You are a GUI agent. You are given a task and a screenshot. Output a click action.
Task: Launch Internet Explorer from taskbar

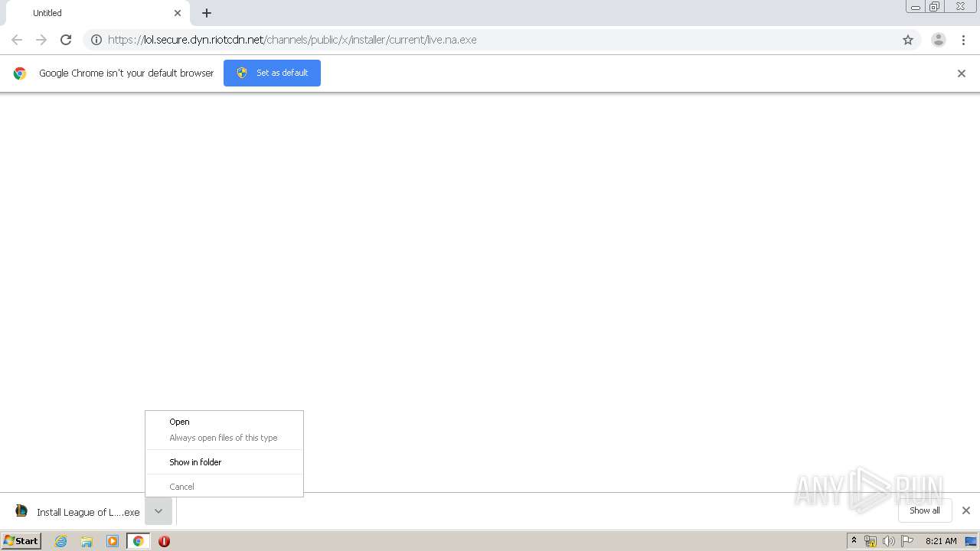coord(61,541)
